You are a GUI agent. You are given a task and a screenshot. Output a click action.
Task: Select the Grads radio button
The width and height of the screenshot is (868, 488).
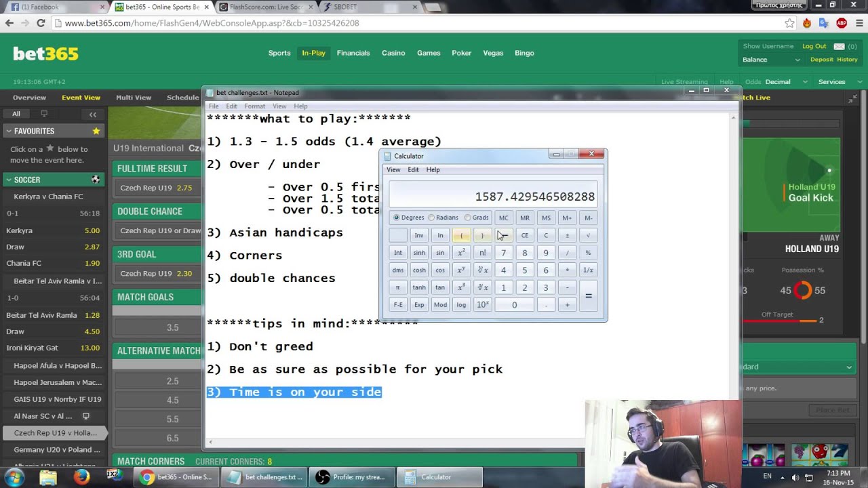click(477, 218)
